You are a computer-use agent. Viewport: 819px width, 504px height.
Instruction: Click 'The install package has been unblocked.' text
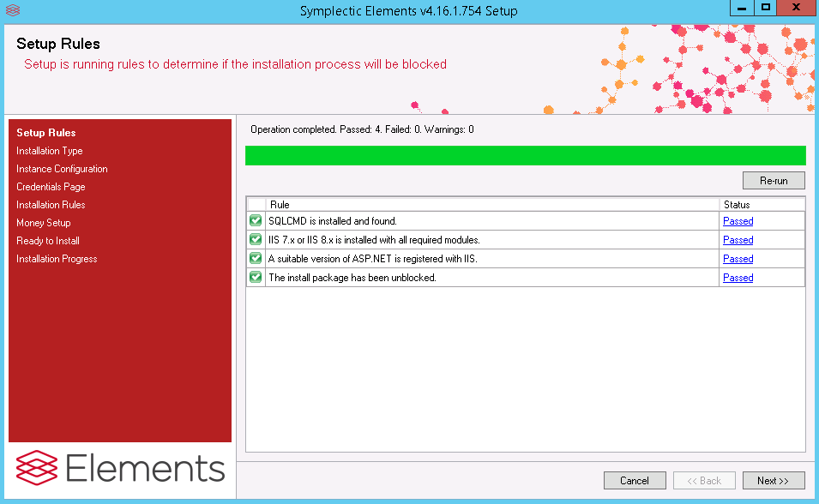tap(352, 278)
